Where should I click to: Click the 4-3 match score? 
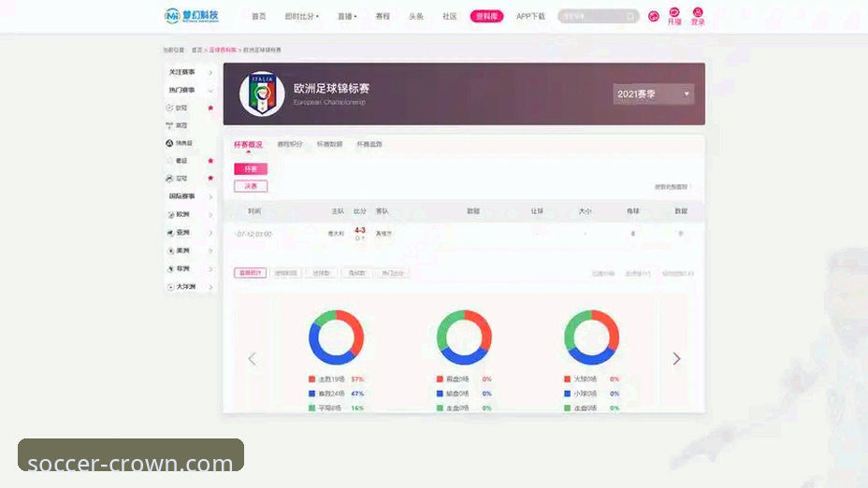[360, 230]
